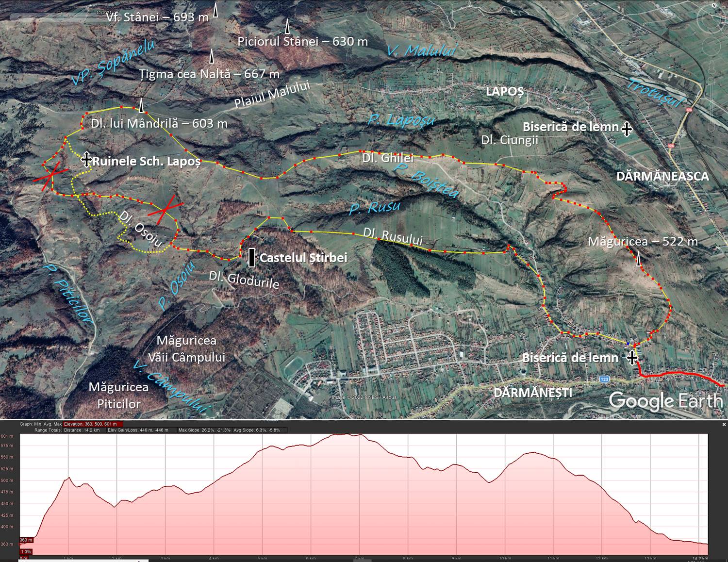Image resolution: width=728 pixels, height=562 pixels.
Task: Click church cross icon near Dărmăneasca
Action: (x=627, y=129)
